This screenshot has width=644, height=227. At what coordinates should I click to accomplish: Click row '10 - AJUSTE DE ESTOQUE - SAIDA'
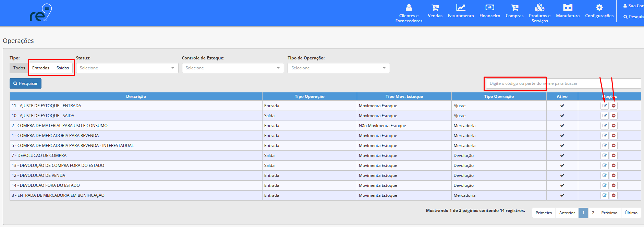pos(325,116)
